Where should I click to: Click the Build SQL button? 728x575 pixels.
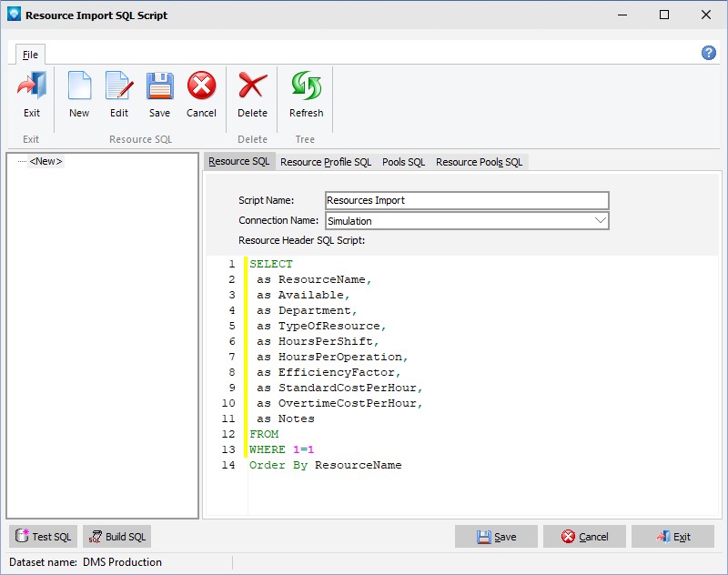(117, 537)
